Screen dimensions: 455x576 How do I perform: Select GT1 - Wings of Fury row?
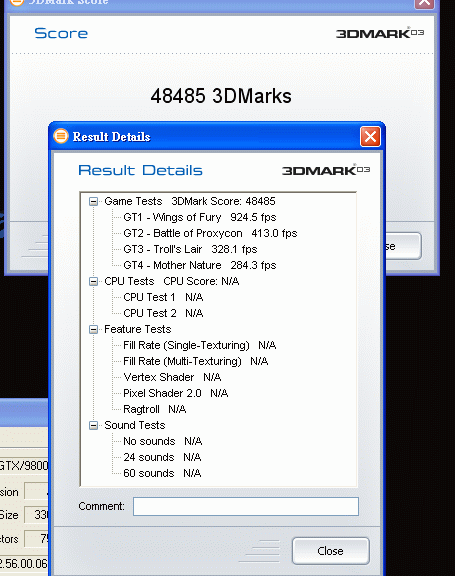[199, 217]
